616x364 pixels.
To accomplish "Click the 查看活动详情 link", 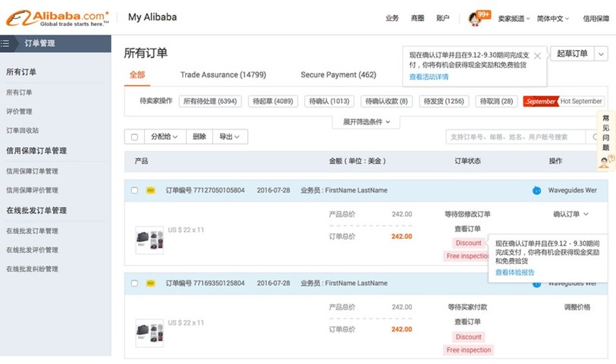I will [x=429, y=77].
